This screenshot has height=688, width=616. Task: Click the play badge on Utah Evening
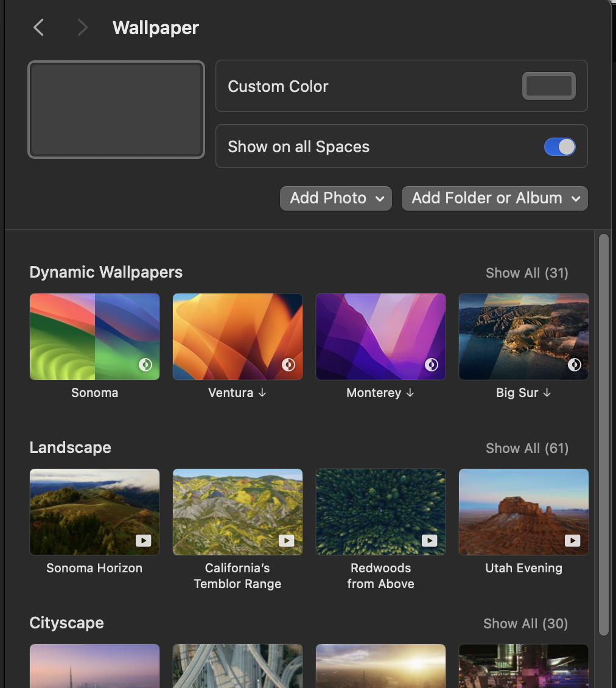pyautogui.click(x=573, y=541)
